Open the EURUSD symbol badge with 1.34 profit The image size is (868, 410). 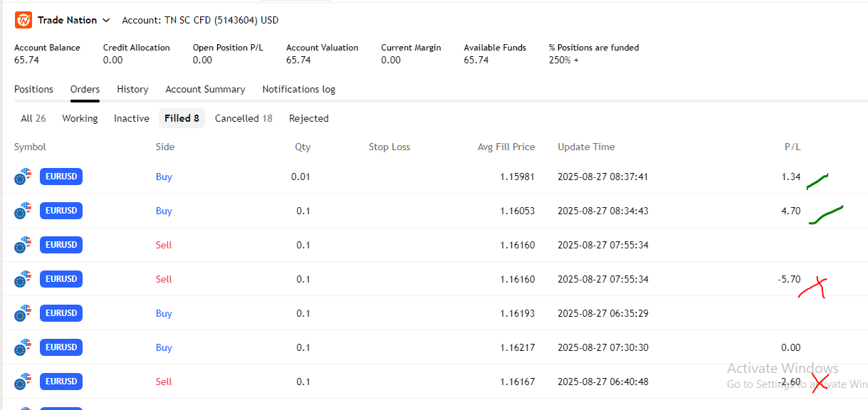point(61,177)
